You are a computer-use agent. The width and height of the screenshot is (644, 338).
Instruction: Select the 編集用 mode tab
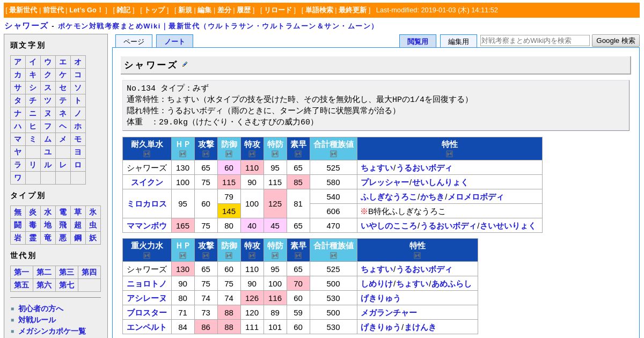tap(458, 41)
